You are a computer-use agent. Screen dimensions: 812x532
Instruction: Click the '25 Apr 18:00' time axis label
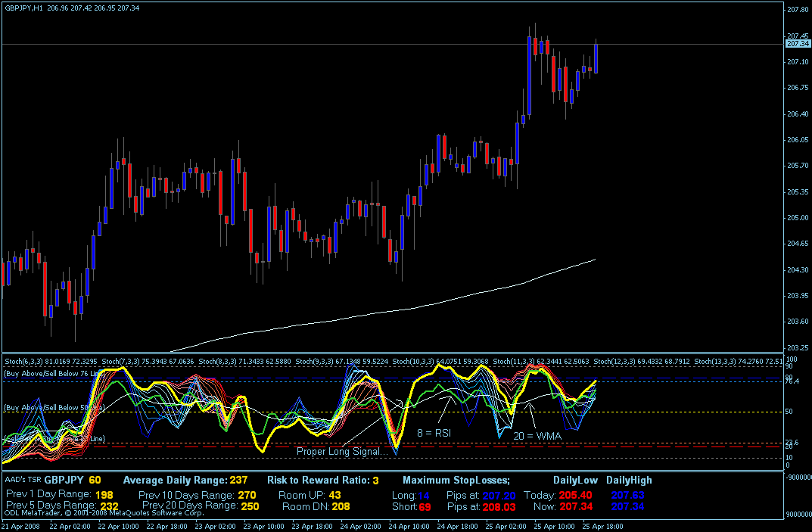(x=603, y=526)
